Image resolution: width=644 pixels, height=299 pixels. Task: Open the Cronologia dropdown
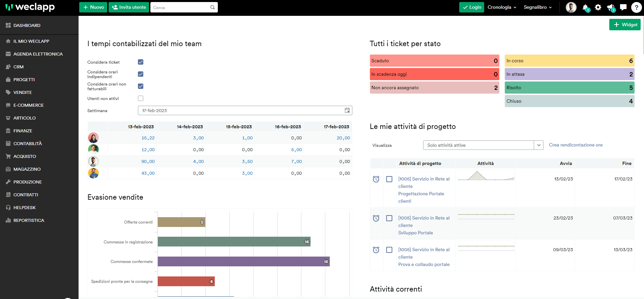tap(502, 7)
